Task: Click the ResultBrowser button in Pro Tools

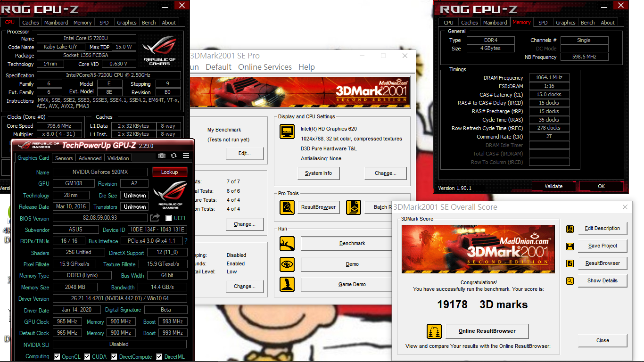Action: click(x=319, y=207)
